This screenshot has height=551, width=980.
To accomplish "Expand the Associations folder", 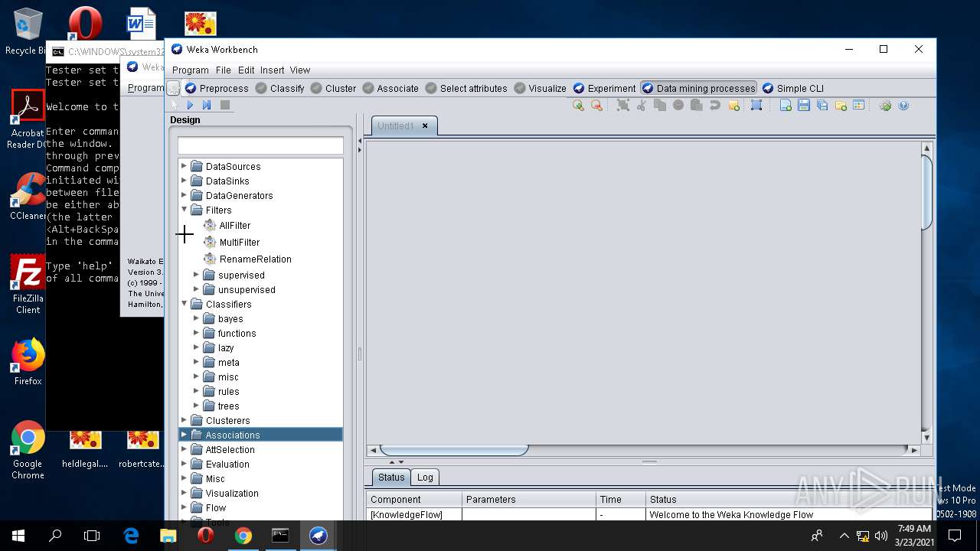I will [184, 435].
